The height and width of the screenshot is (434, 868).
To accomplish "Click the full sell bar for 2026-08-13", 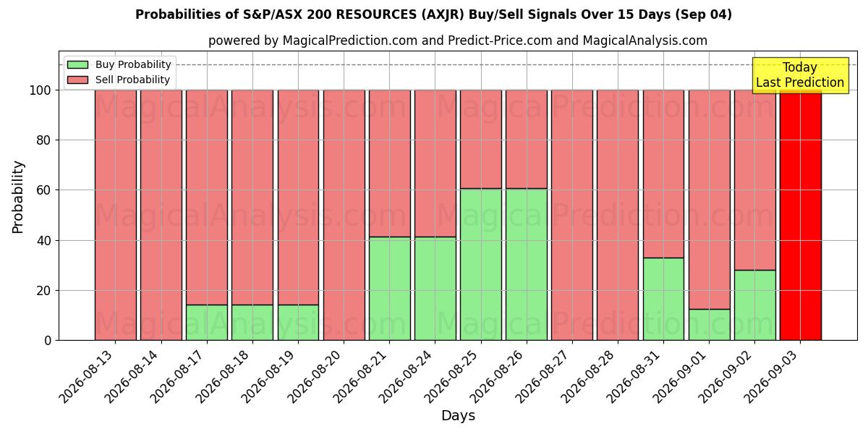I will click(115, 215).
